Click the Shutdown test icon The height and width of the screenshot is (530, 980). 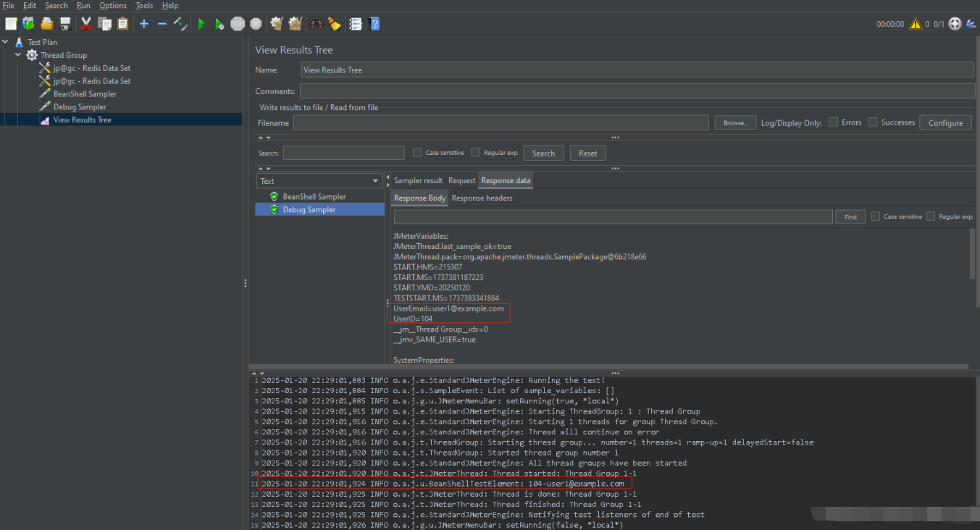(256, 23)
